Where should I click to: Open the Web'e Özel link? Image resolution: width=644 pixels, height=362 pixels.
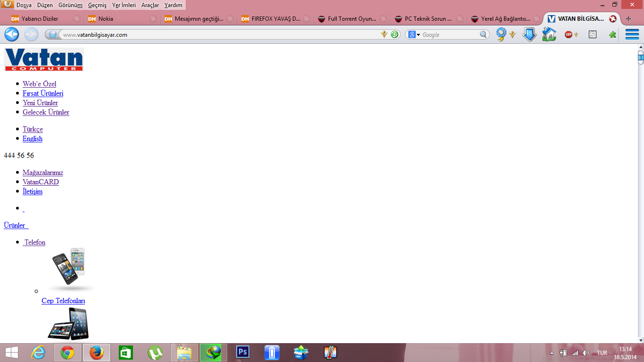[x=39, y=84]
